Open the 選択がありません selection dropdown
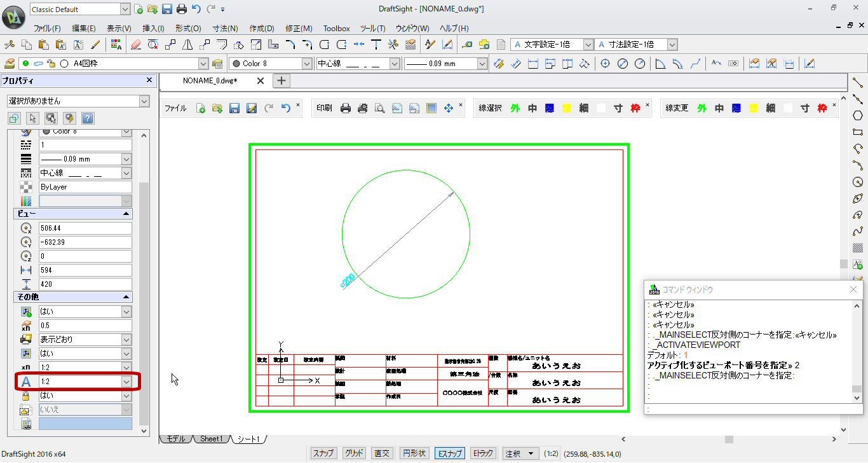This screenshot has width=868, height=463. [78, 101]
